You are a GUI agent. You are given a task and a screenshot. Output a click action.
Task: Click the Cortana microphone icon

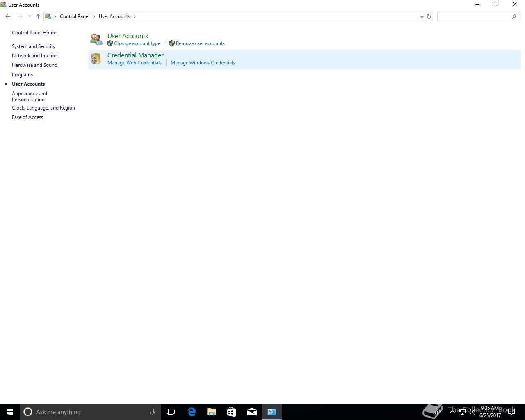tap(152, 412)
